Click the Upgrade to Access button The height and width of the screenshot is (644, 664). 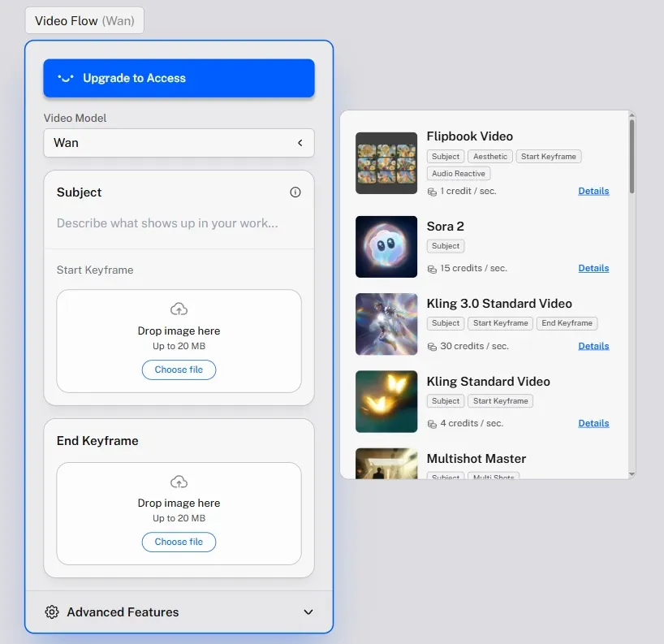(x=179, y=78)
